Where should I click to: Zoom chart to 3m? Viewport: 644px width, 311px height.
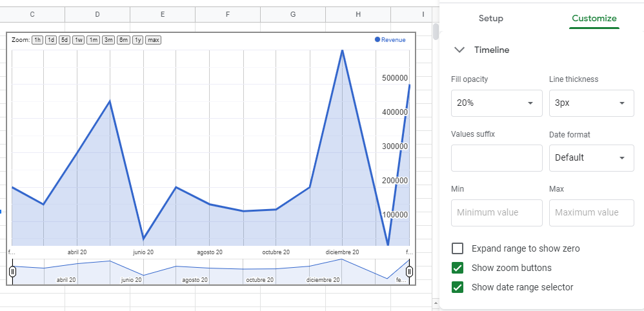(108, 40)
